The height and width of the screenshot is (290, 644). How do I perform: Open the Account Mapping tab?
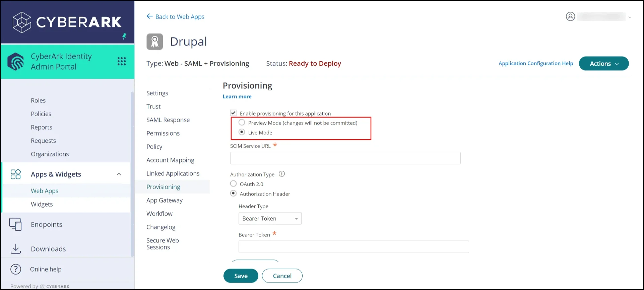point(170,160)
